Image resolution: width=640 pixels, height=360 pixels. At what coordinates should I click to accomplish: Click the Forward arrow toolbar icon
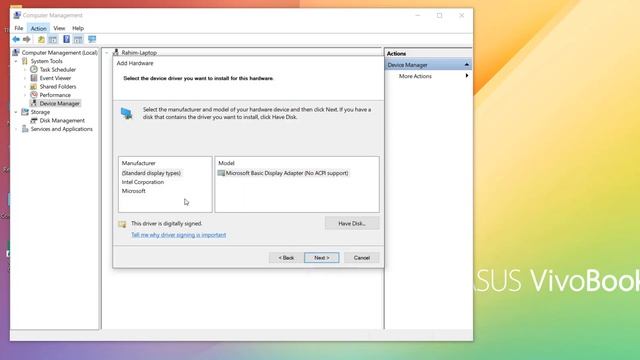tap(27, 39)
